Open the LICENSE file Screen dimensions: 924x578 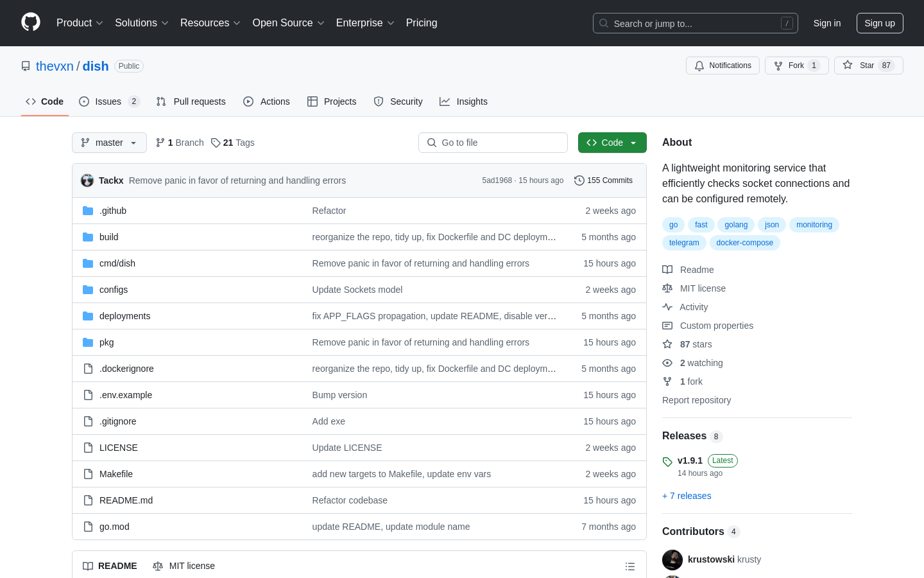(x=119, y=448)
